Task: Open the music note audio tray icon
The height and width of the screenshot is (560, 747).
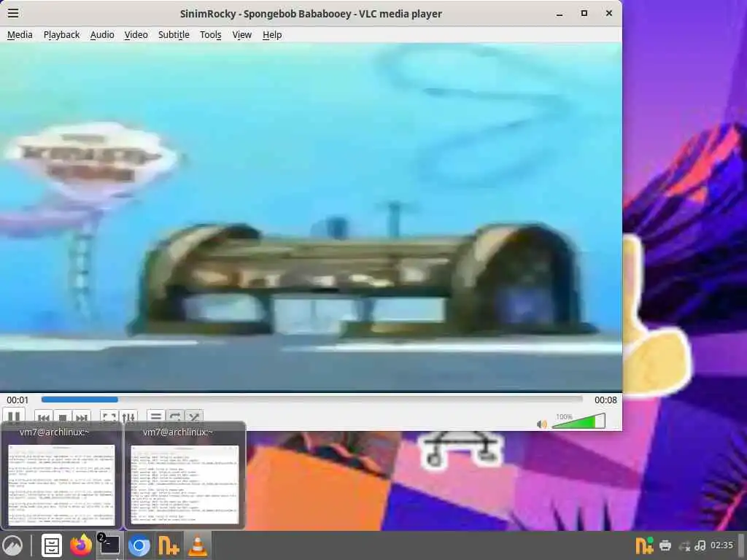Action: (x=700, y=545)
